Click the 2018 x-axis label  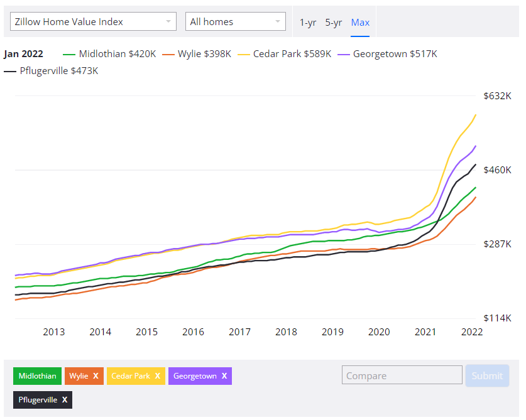click(286, 332)
